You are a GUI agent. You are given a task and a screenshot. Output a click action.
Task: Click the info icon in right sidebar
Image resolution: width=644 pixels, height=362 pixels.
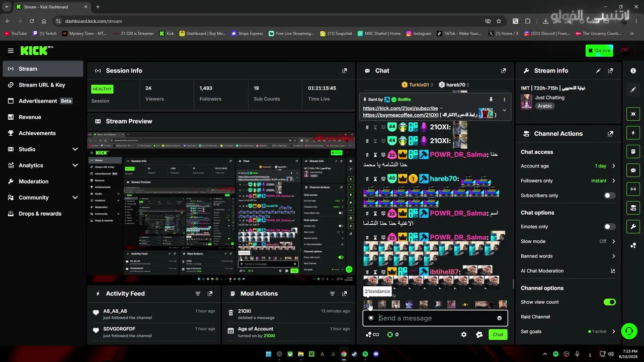(633, 71)
